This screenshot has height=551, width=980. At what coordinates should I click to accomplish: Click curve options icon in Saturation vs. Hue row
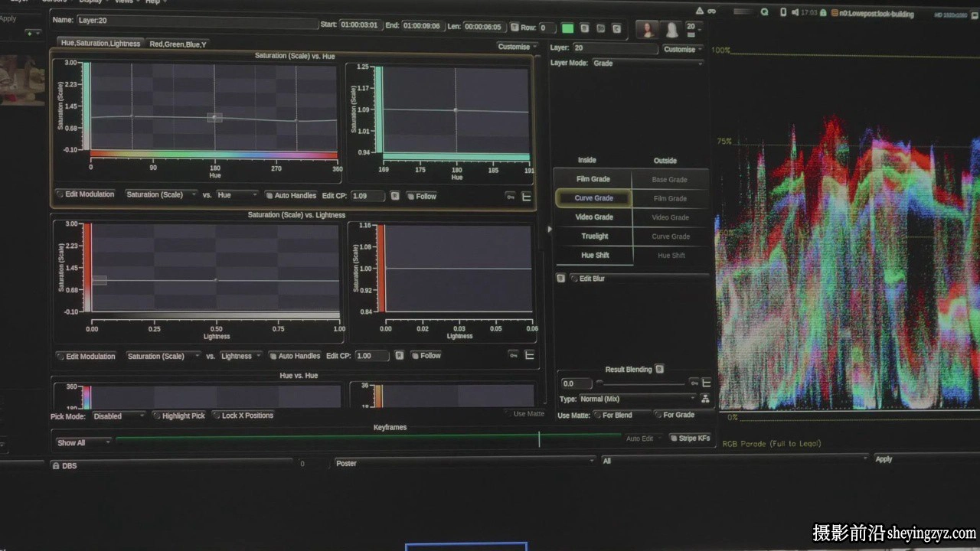click(x=527, y=197)
